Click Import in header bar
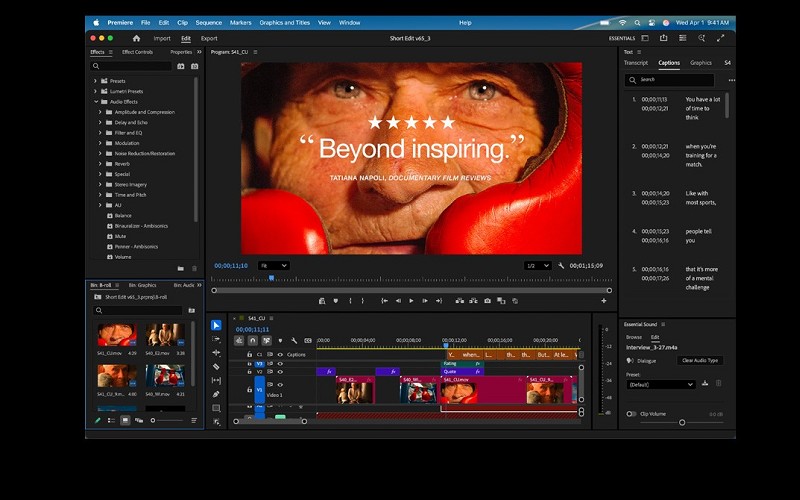Image resolution: width=800 pixels, height=500 pixels. (162, 38)
